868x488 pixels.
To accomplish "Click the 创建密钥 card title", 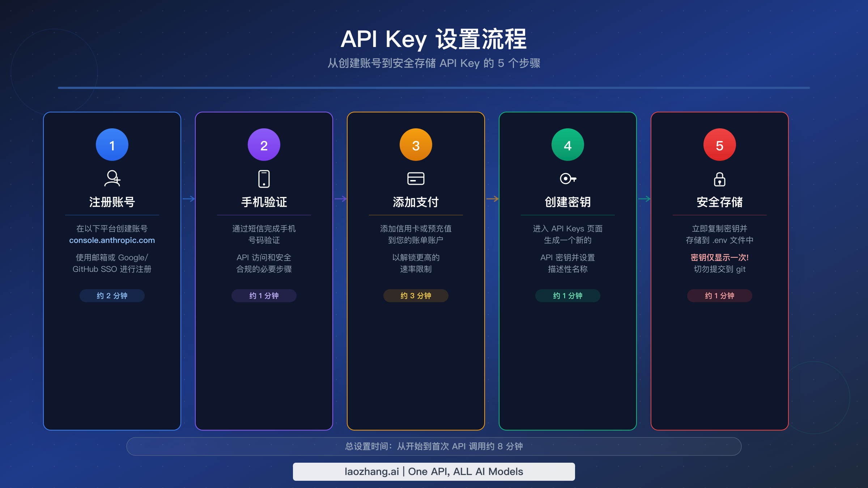I will pos(568,202).
